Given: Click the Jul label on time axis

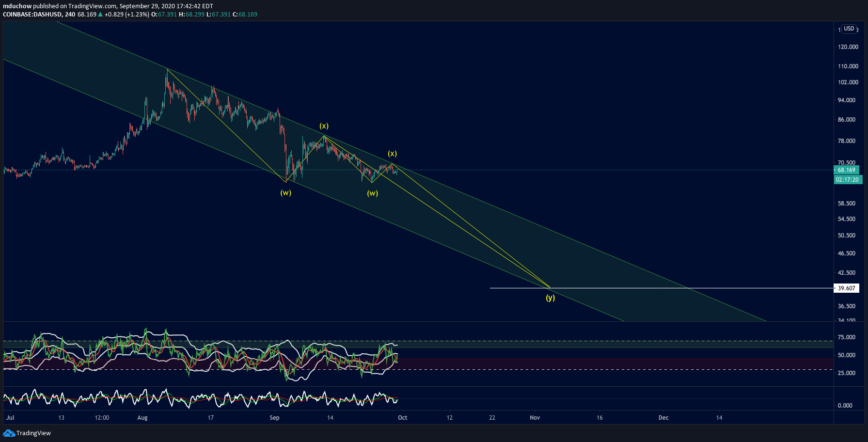Looking at the screenshot, I should click(x=10, y=417).
